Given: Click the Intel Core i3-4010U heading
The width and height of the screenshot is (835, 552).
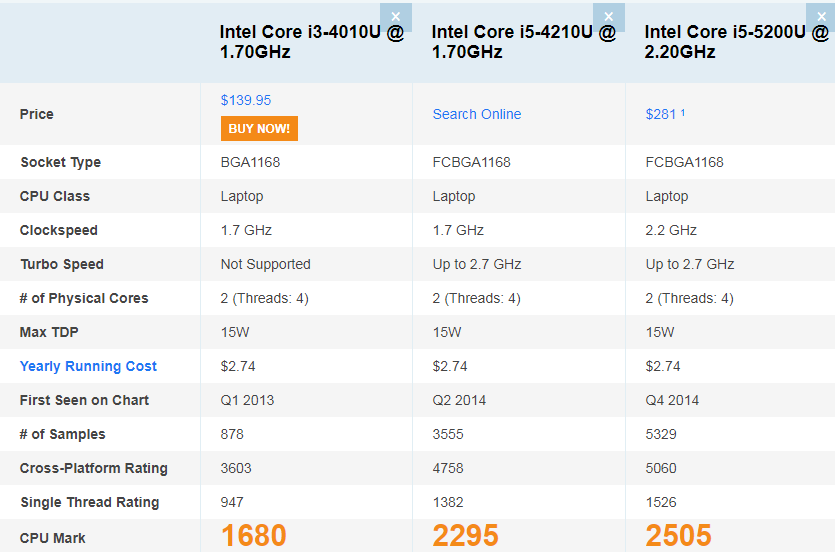Looking at the screenshot, I should tap(312, 42).
